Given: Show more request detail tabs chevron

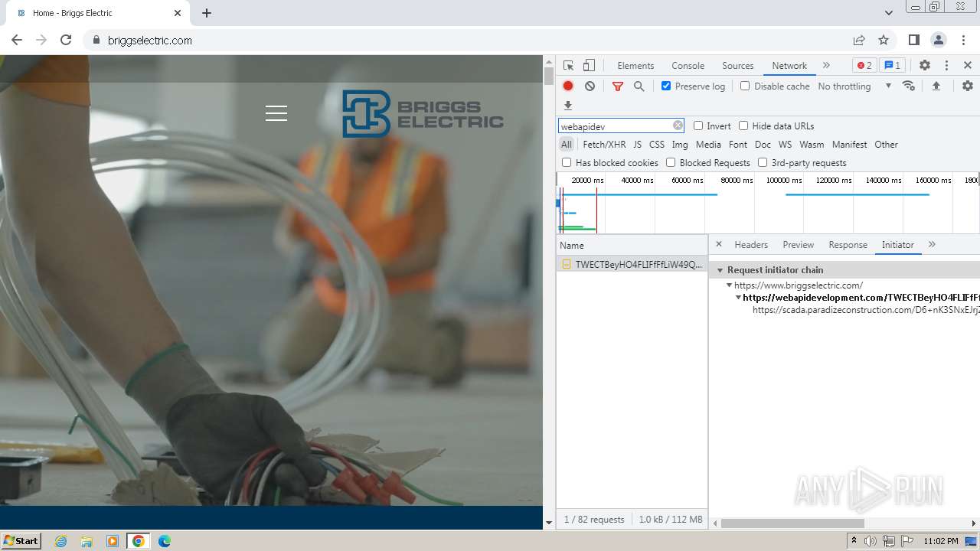Looking at the screenshot, I should point(932,244).
